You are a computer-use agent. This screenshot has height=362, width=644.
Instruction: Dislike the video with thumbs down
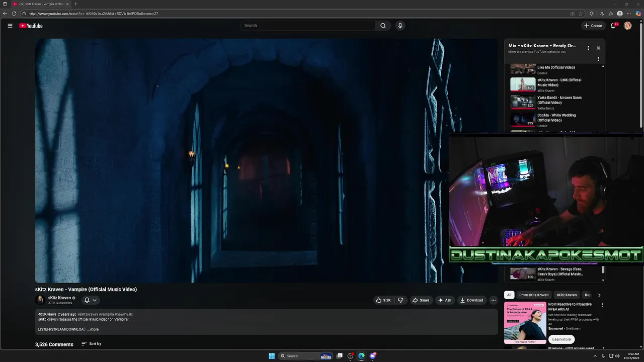click(x=400, y=300)
